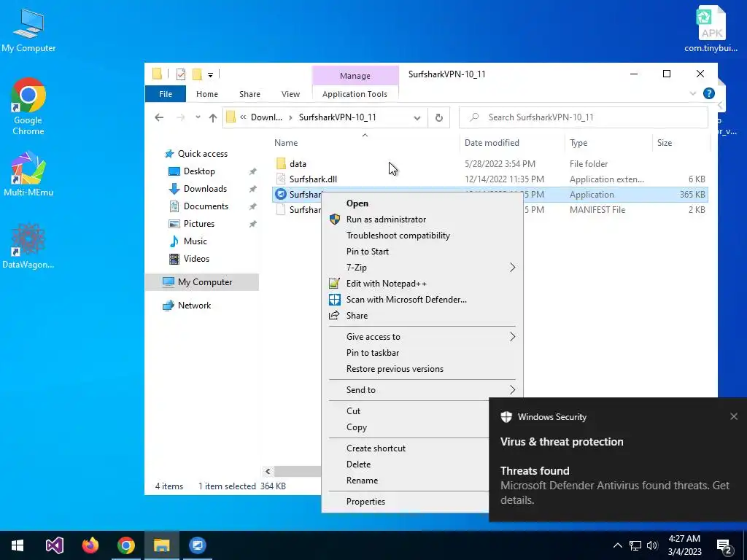Screen dimensions: 747x560
Task: Expand the 7-Zip submenu
Action: [422, 268]
